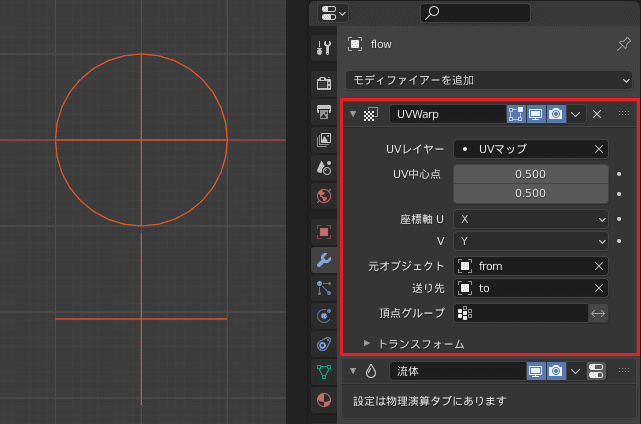This screenshot has height=424, width=641.
Task: Open the Tool properties tab
Action: pos(324,48)
